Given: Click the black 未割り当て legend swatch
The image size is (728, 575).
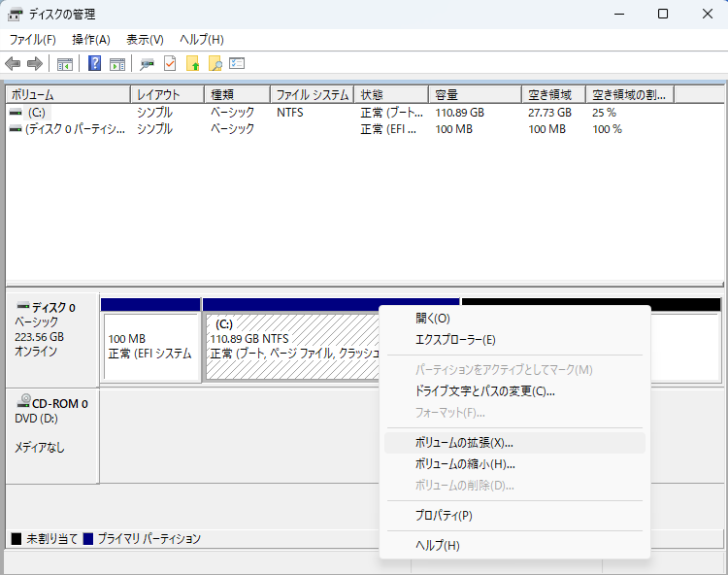Looking at the screenshot, I should pyautogui.click(x=17, y=539).
